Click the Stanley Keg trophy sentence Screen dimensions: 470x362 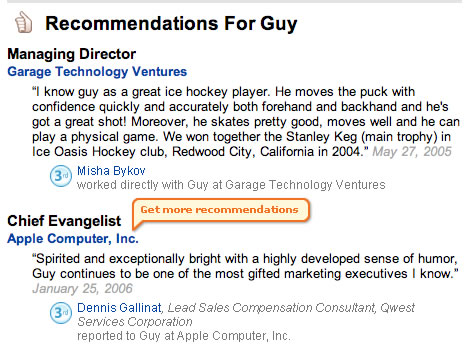[x=242, y=144]
